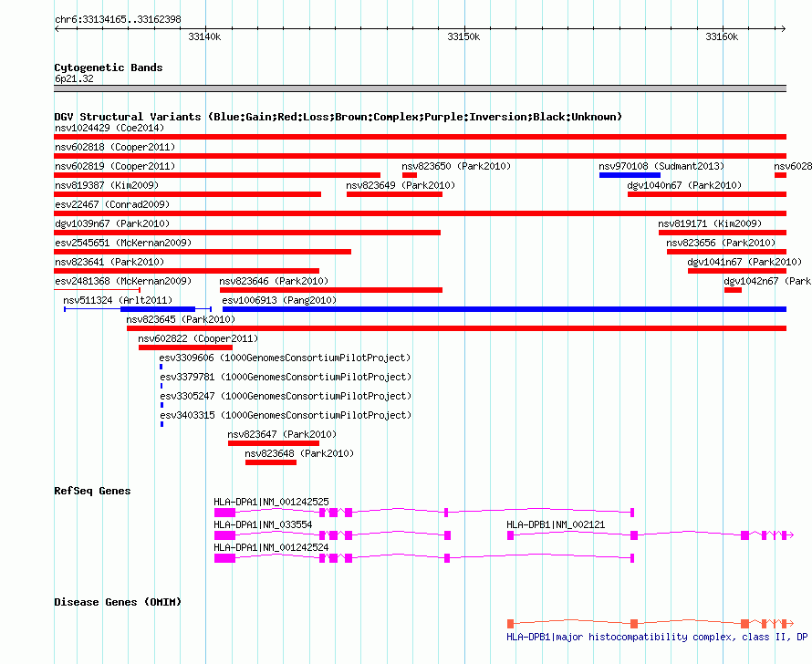The height and width of the screenshot is (664, 812).
Task: Select nsv823648 (Park2010) label
Action: 299,453
